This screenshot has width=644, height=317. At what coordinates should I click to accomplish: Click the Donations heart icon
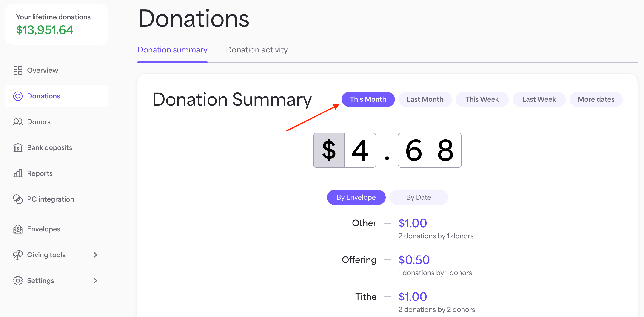[x=18, y=96]
